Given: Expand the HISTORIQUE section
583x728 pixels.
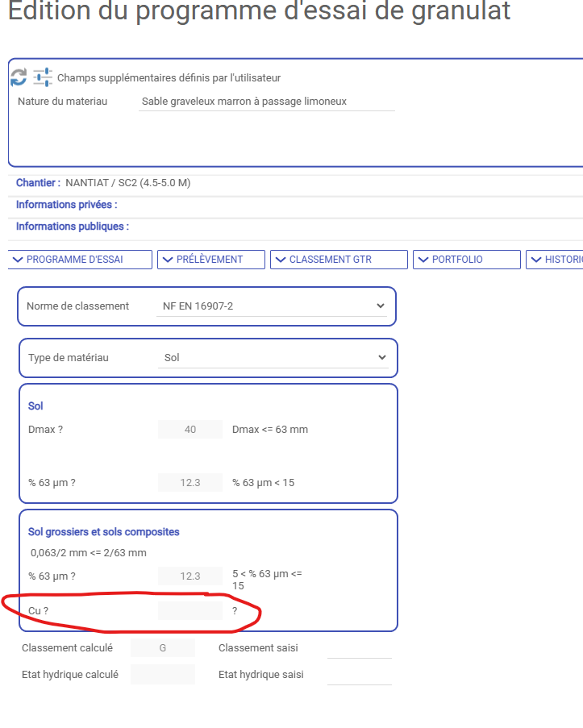Looking at the screenshot, I should [x=556, y=260].
